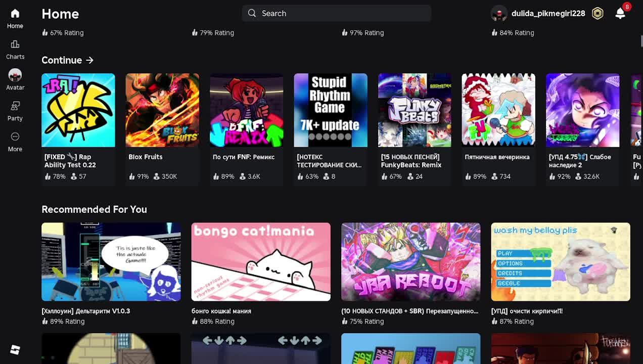Click the Continue arrow icon

tap(89, 60)
